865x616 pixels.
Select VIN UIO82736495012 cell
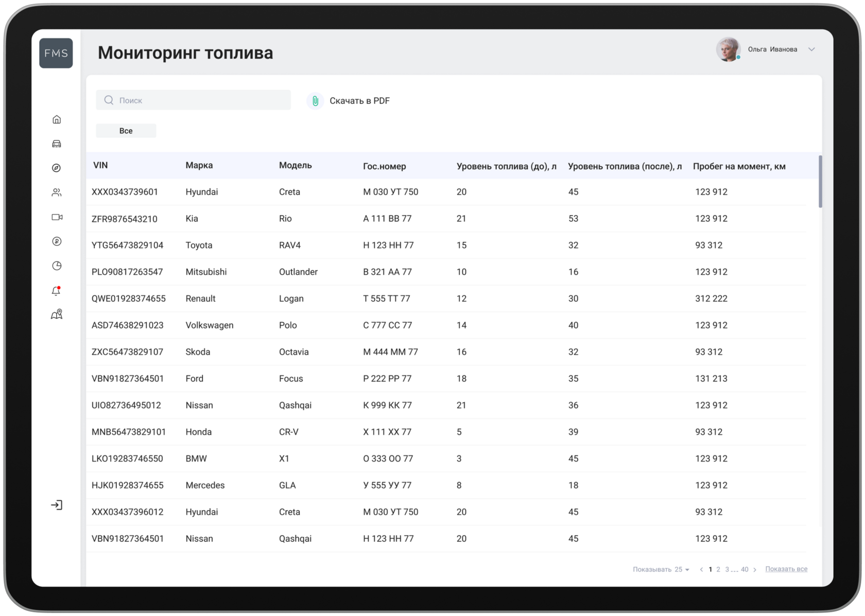126,406
